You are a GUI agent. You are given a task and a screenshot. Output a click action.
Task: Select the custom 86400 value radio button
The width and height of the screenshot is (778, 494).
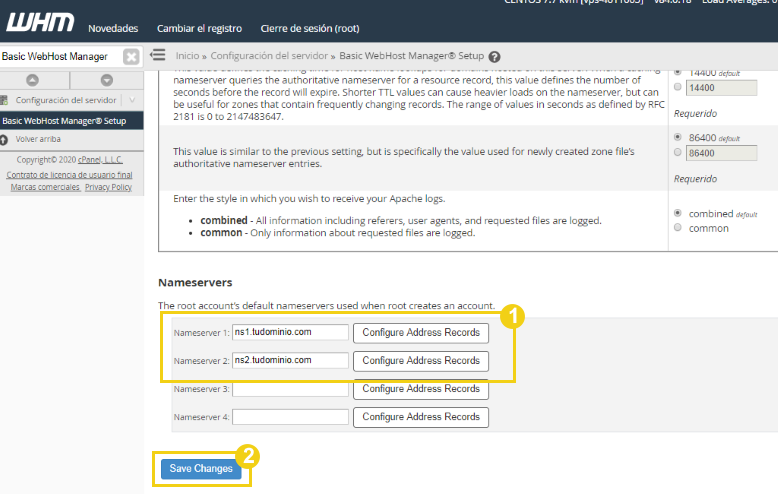[x=678, y=152]
